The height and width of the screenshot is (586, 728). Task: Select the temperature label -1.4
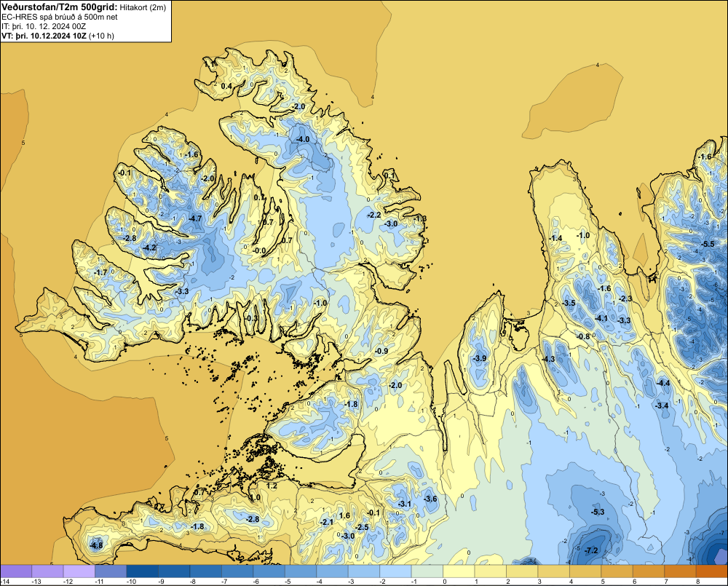555,238
